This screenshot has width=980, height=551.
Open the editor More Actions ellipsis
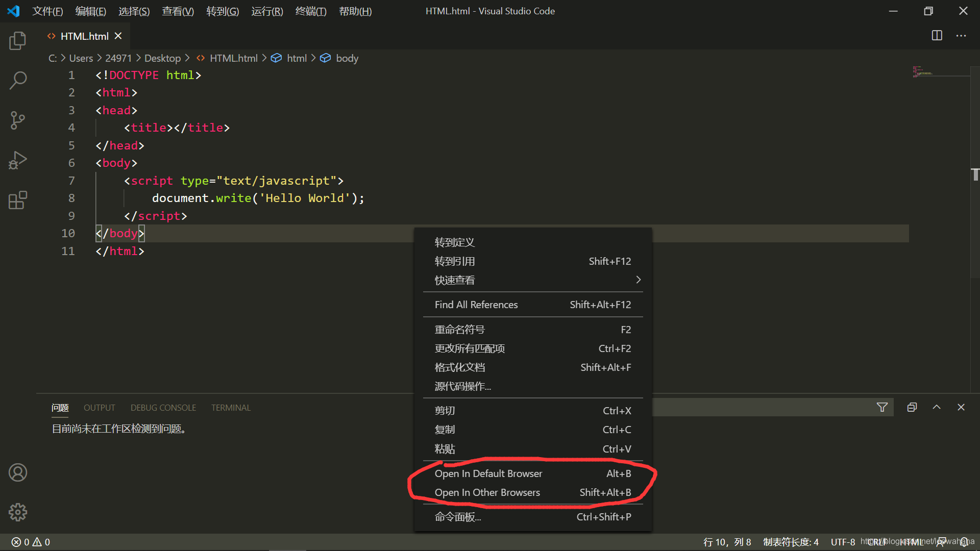961,36
